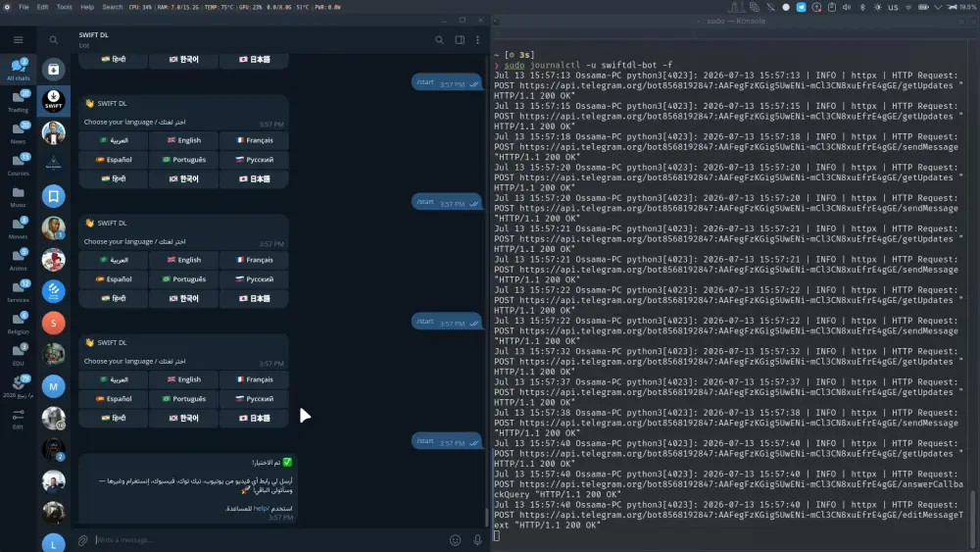Switch to the EDU folder
The height and width of the screenshot is (552, 980).
(x=18, y=355)
